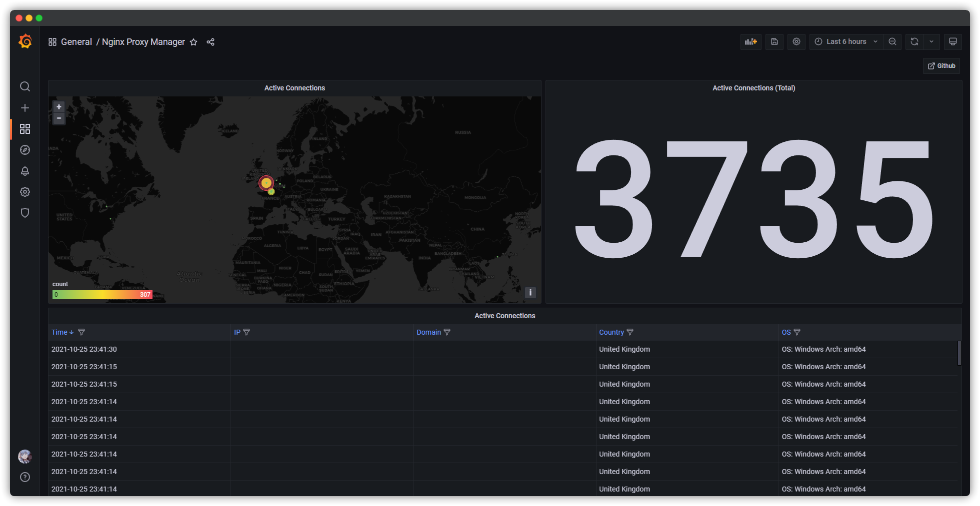
Task: Open the Dashboards grid icon in sidebar
Action: [x=25, y=129]
